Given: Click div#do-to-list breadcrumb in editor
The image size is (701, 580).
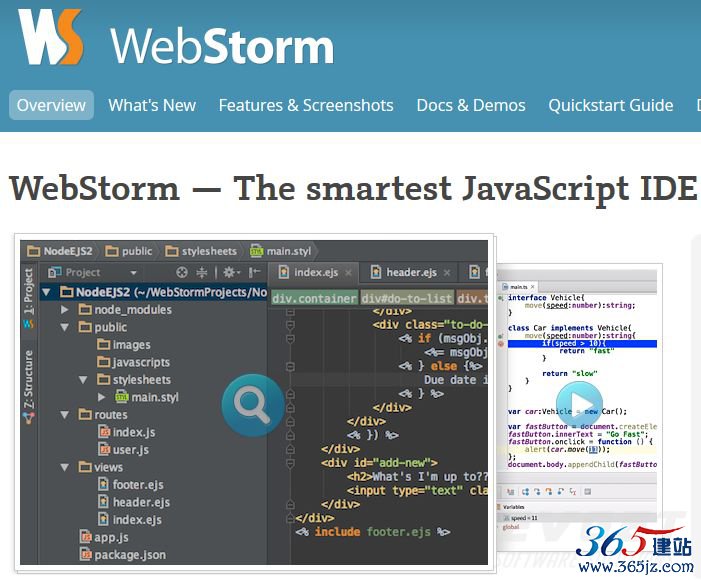Looking at the screenshot, I should point(407,298).
